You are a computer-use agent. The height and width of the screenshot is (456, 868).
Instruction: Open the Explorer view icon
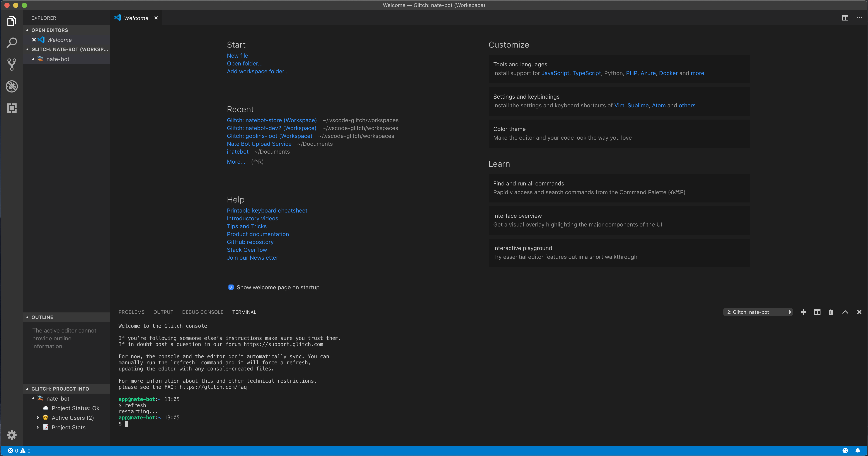[12, 21]
